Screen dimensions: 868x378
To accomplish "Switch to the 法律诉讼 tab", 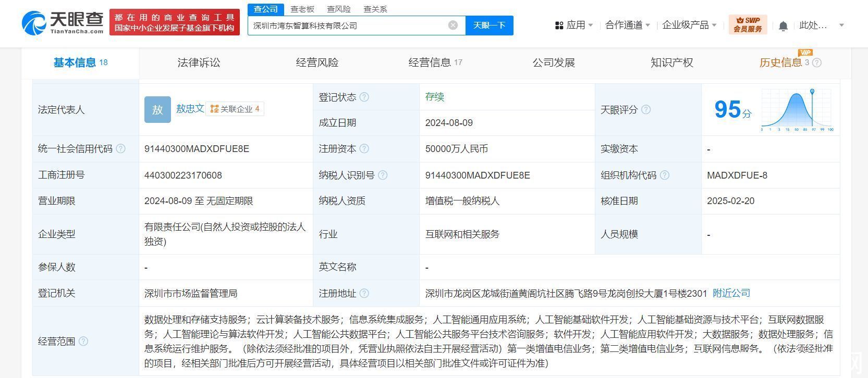I will click(x=199, y=63).
